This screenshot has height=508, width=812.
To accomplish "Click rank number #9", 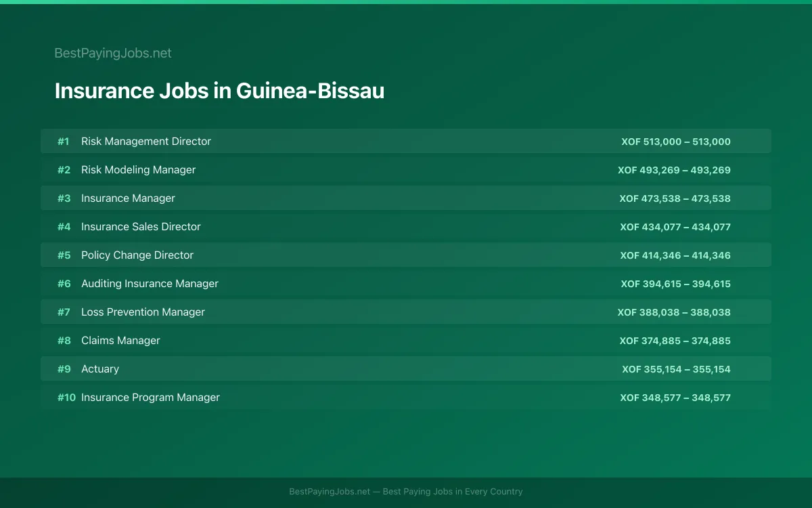I will coord(64,369).
